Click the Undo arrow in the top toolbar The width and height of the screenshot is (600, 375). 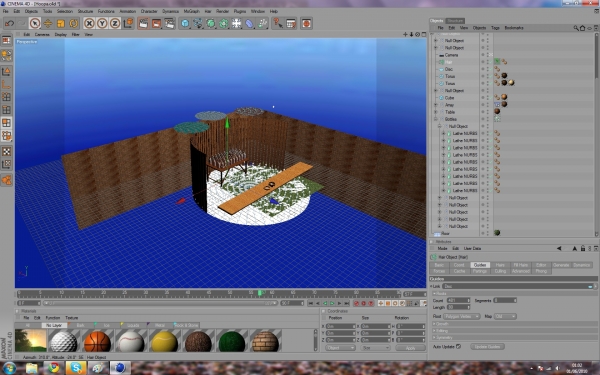tap(9, 23)
